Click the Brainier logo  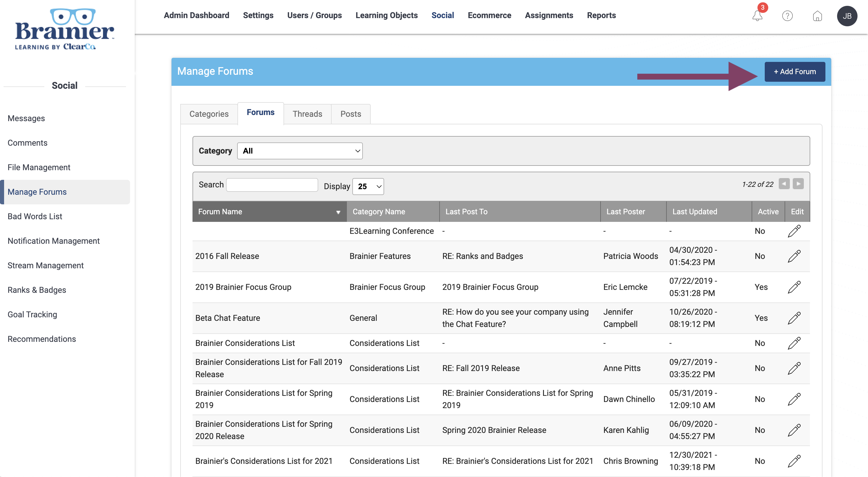click(x=64, y=29)
